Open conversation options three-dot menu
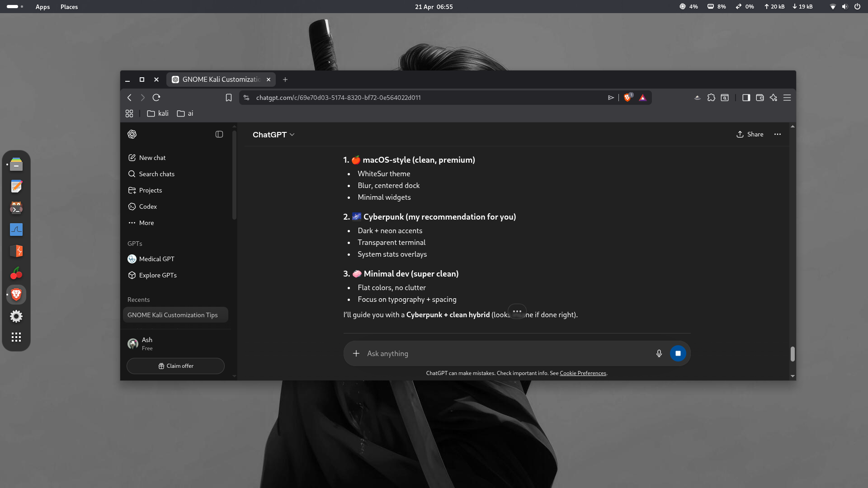The width and height of the screenshot is (868, 488). [x=778, y=134]
